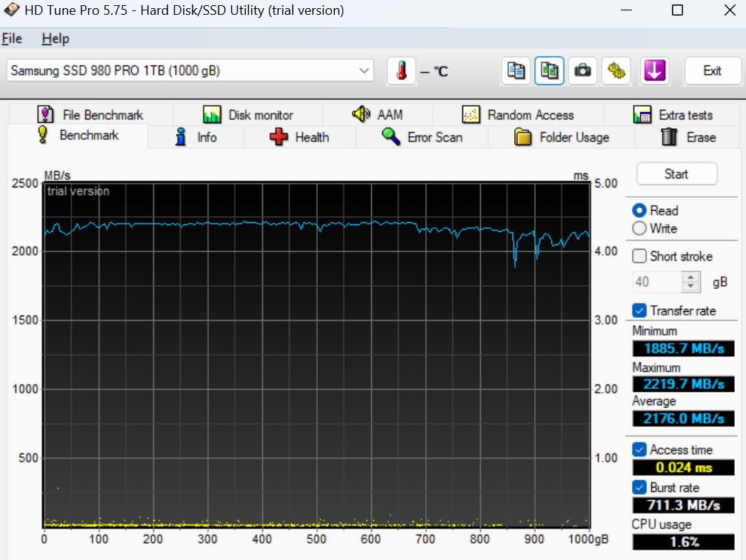This screenshot has height=560, width=746.
Task: Click the 1.6% CPU usage value
Action: pyautogui.click(x=684, y=542)
